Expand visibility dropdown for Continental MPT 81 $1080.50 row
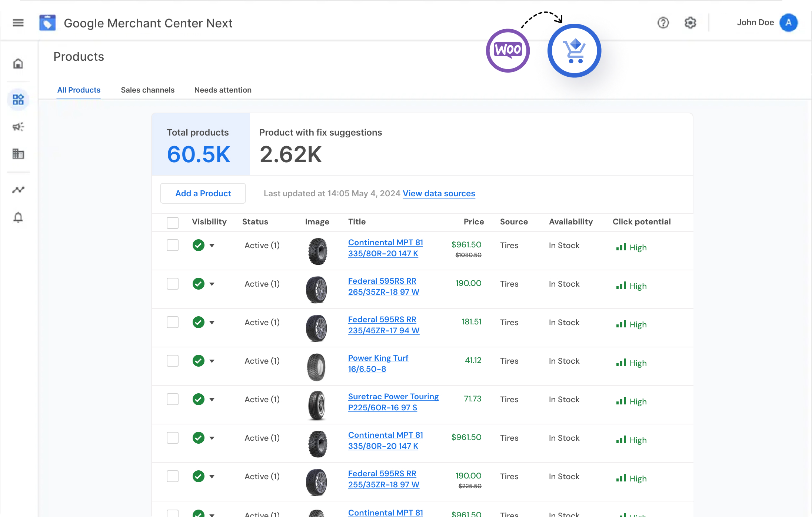 click(x=212, y=246)
